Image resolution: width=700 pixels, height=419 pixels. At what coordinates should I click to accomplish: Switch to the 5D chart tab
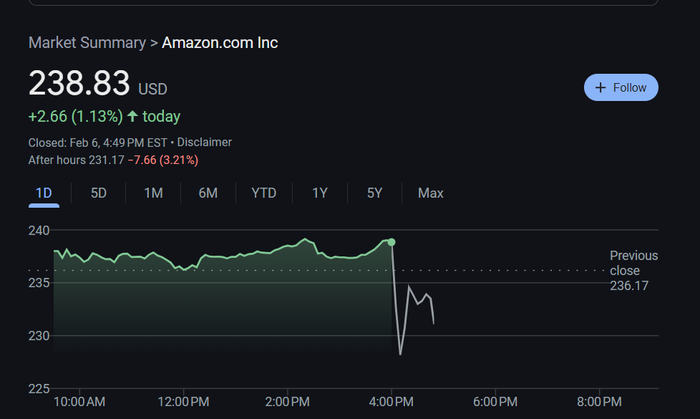click(99, 193)
